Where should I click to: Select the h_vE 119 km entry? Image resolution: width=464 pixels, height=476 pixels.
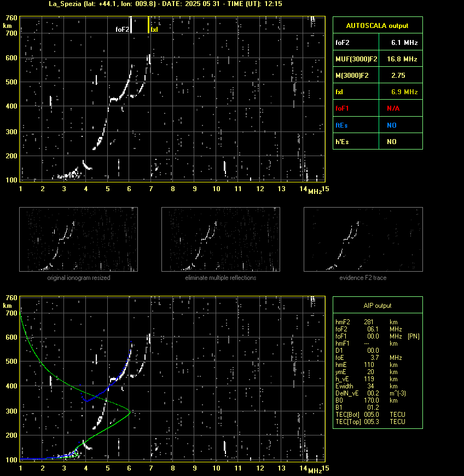pos(367,379)
